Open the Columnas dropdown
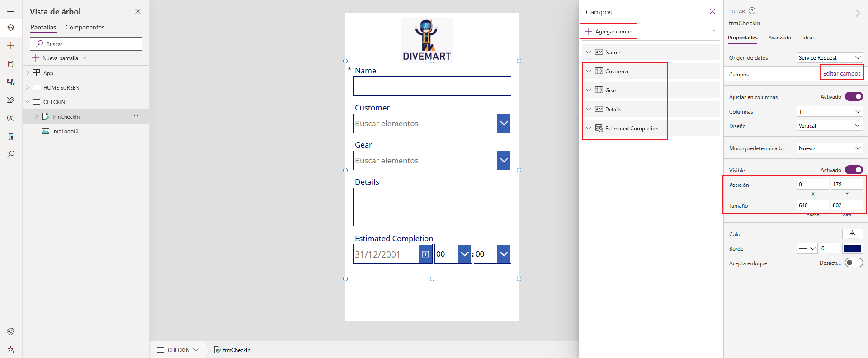Screen dimensions: 868x358 (x=830, y=111)
